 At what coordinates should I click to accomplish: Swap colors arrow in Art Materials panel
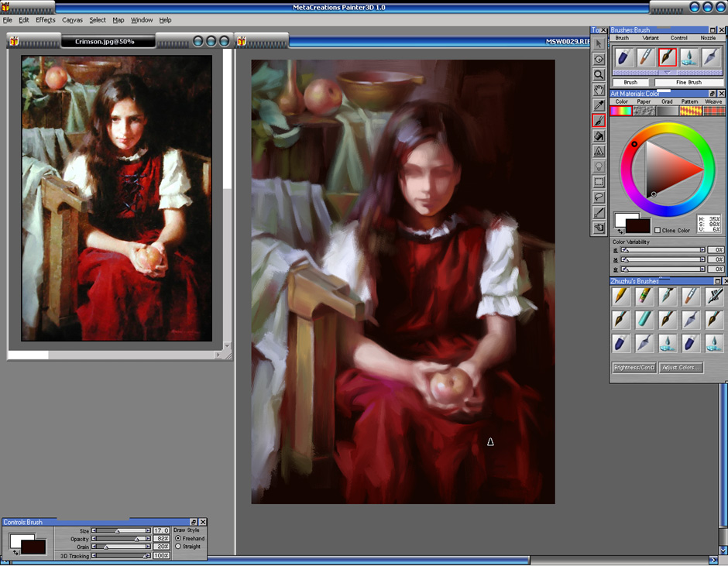(620, 231)
